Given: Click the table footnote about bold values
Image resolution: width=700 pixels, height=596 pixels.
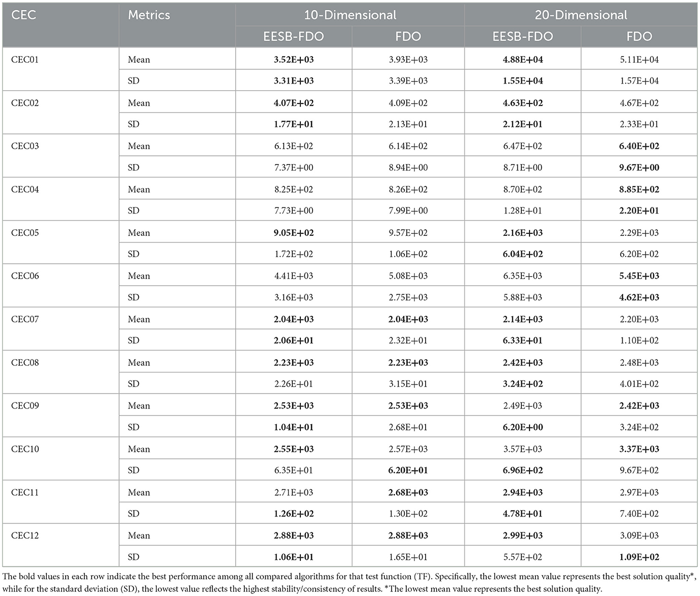Looking at the screenshot, I should click(349, 582).
